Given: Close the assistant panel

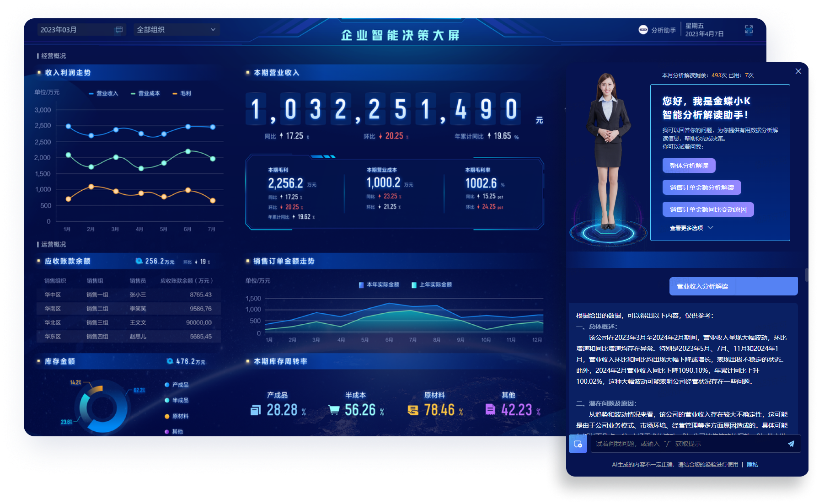Looking at the screenshot, I should (798, 71).
